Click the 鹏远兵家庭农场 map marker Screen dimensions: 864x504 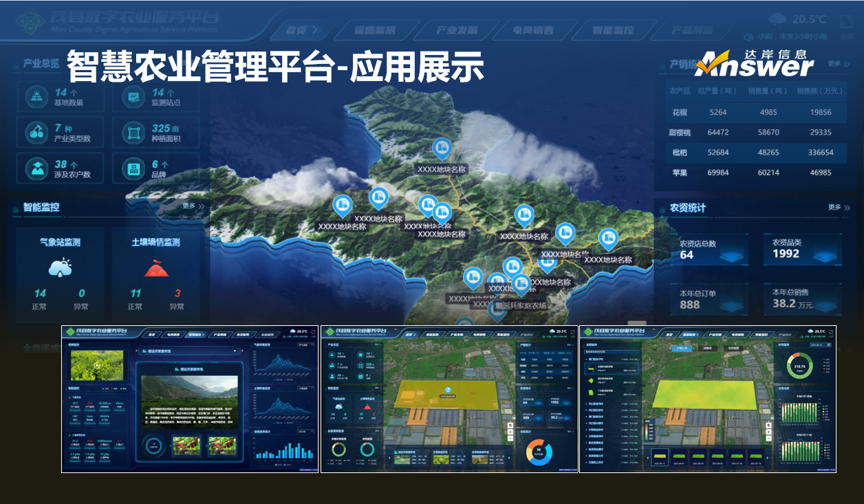[x=497, y=310]
